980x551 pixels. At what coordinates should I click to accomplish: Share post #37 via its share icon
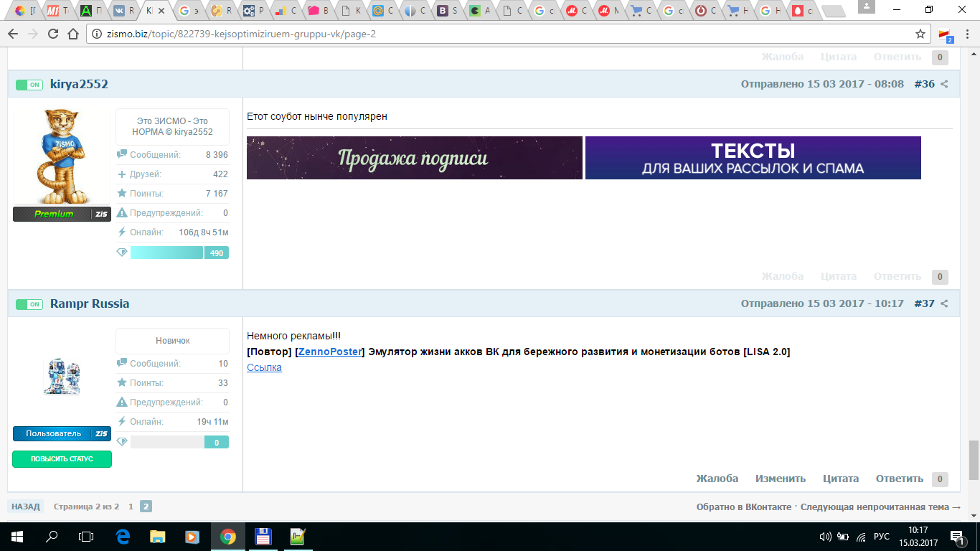tap(944, 304)
